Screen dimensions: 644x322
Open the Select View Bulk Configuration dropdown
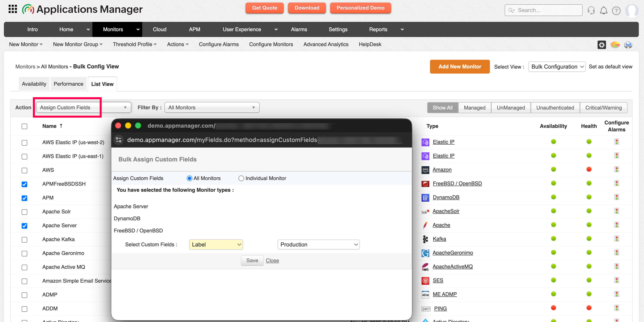(557, 67)
